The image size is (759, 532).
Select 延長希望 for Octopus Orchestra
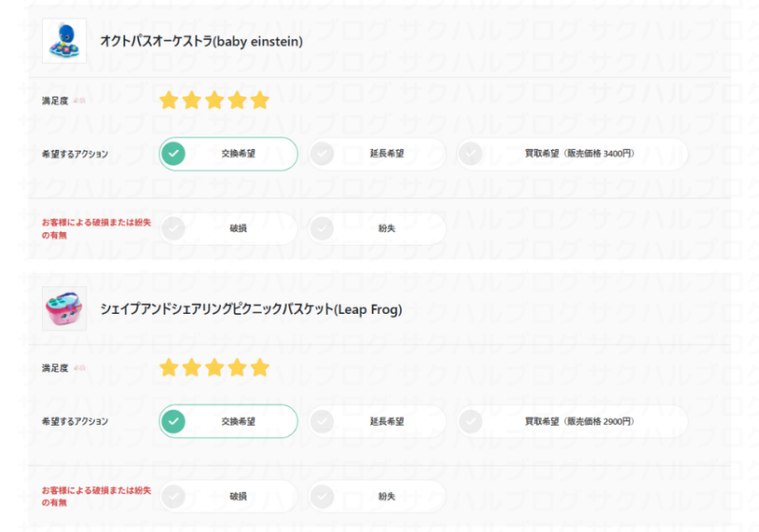click(377, 154)
